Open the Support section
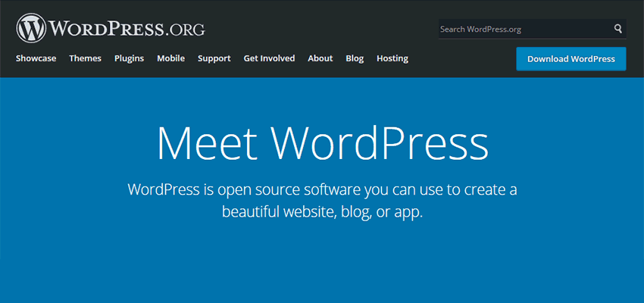The width and height of the screenshot is (644, 303). 214,58
